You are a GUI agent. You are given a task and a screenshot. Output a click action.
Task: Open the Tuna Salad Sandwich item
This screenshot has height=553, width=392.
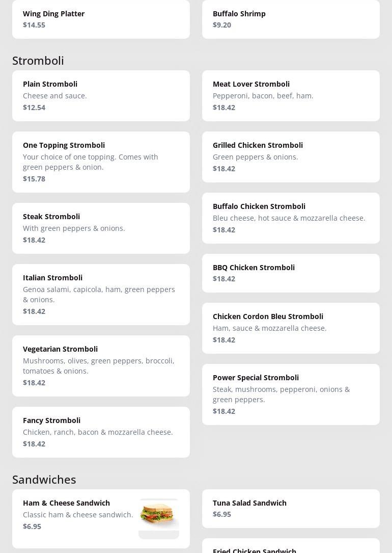(x=291, y=509)
